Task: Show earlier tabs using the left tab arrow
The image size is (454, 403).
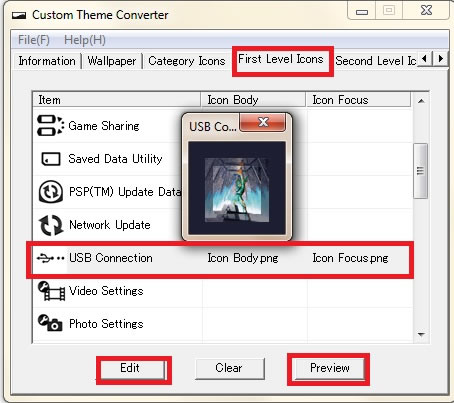Action: (x=424, y=59)
